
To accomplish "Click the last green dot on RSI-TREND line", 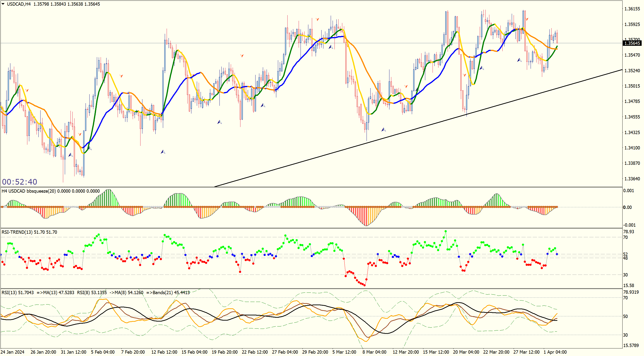I will (x=555, y=248).
